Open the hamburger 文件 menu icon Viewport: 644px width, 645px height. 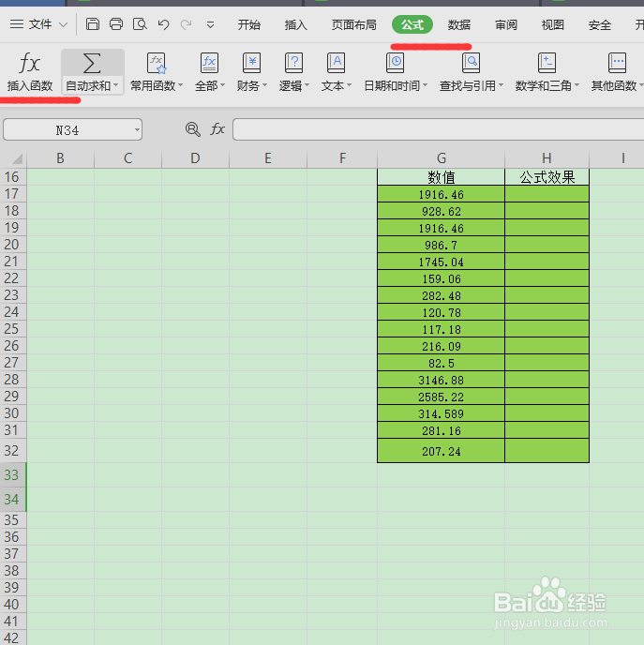pyautogui.click(x=17, y=24)
